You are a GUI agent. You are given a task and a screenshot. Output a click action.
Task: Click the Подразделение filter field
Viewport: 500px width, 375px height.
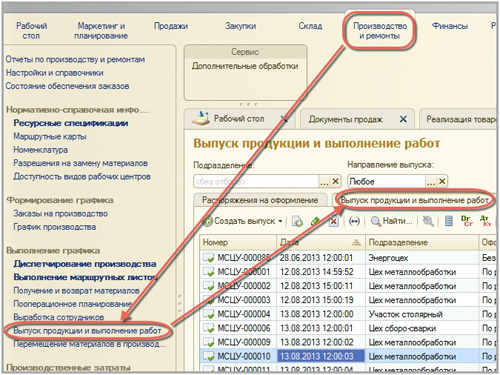pyautogui.click(x=256, y=182)
